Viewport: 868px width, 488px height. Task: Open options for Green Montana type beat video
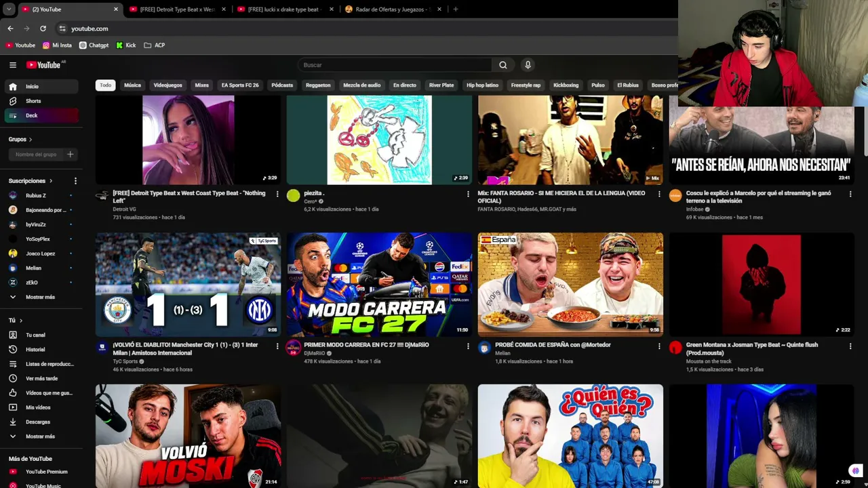pos(850,346)
